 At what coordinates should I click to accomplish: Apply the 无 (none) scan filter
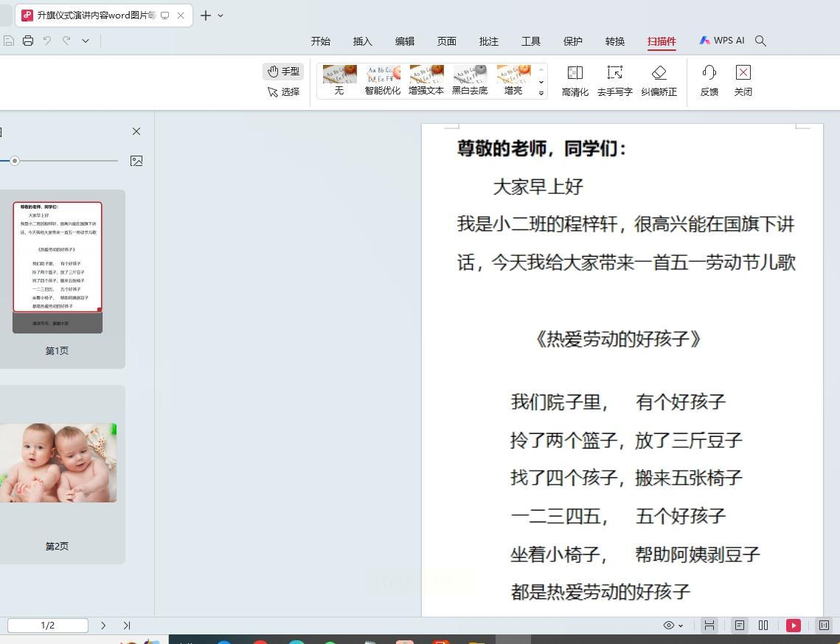[340, 80]
